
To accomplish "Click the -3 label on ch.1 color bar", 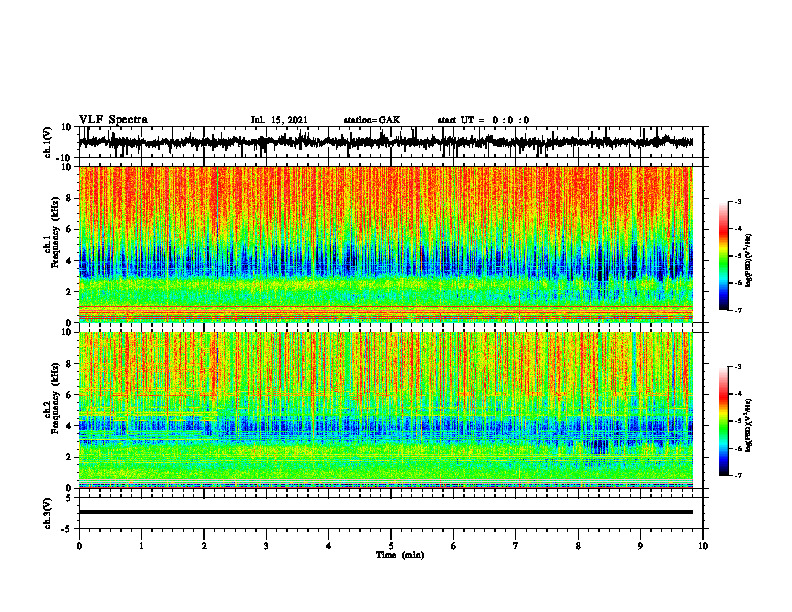I will pyautogui.click(x=738, y=202).
